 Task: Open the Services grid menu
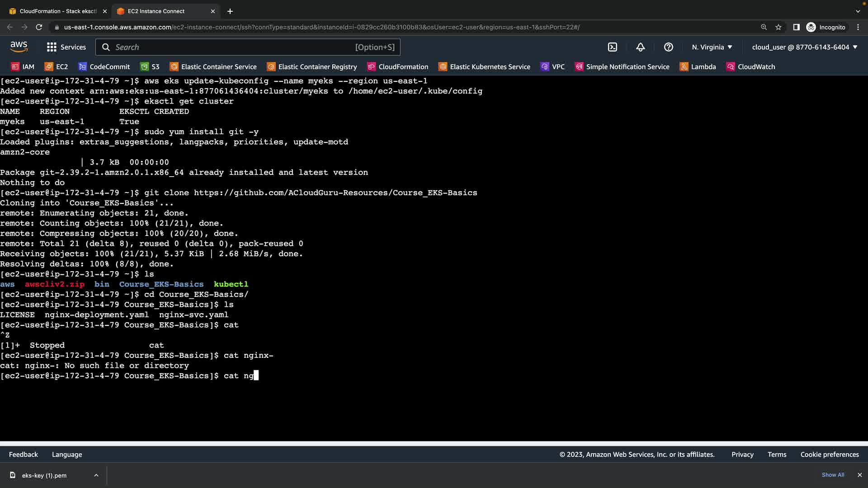(x=66, y=47)
